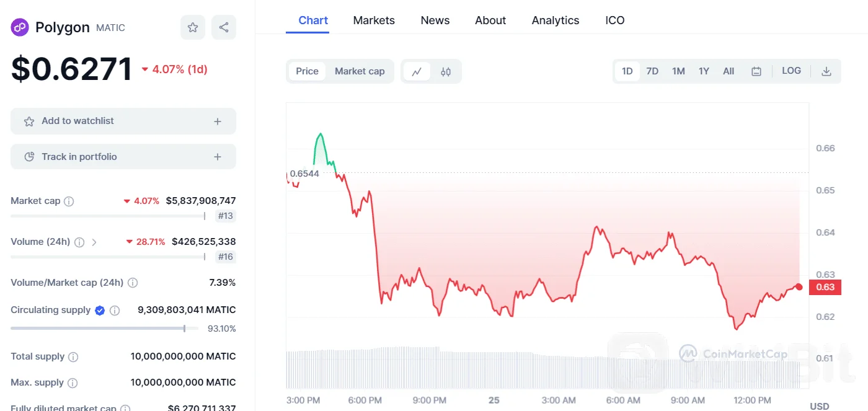Viewport: 868px width, 411px height.
Task: Click the Volume/Market cap info icon
Action: pos(133,283)
